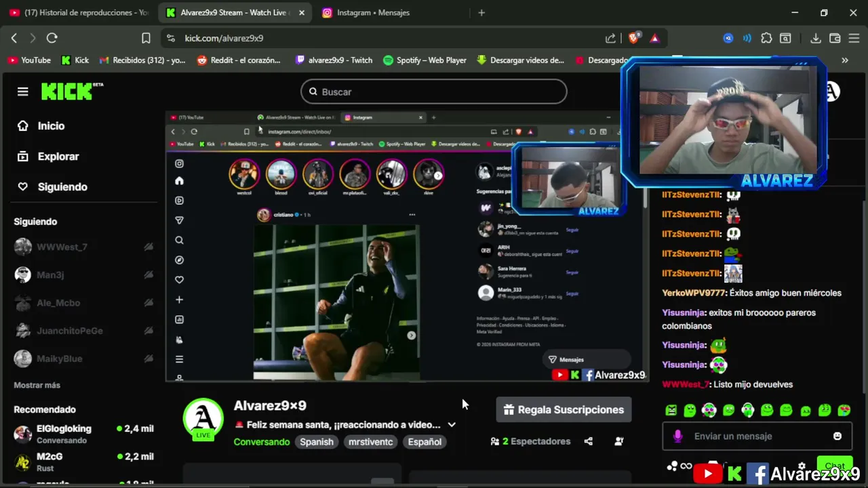The image size is (868, 488).
Task: Open the YouTube bookmark
Action: (x=29, y=60)
